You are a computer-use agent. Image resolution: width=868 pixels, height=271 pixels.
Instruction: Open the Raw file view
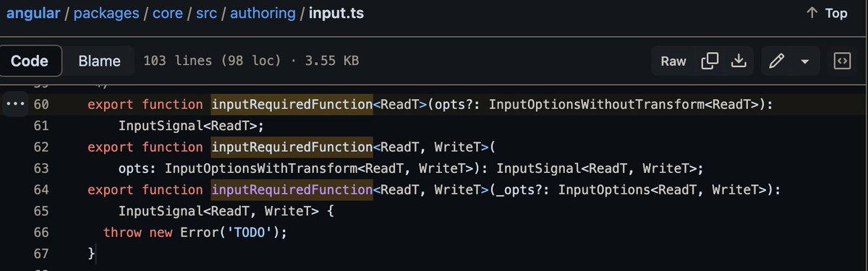(x=673, y=61)
